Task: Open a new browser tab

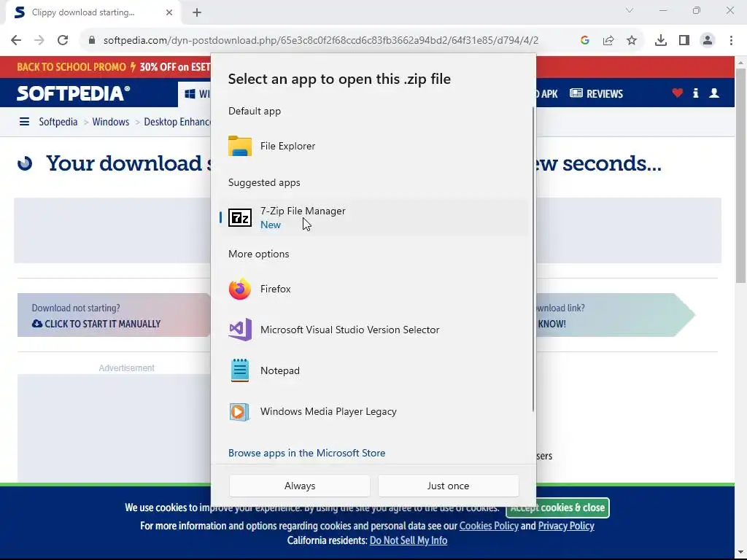Action: [197, 12]
